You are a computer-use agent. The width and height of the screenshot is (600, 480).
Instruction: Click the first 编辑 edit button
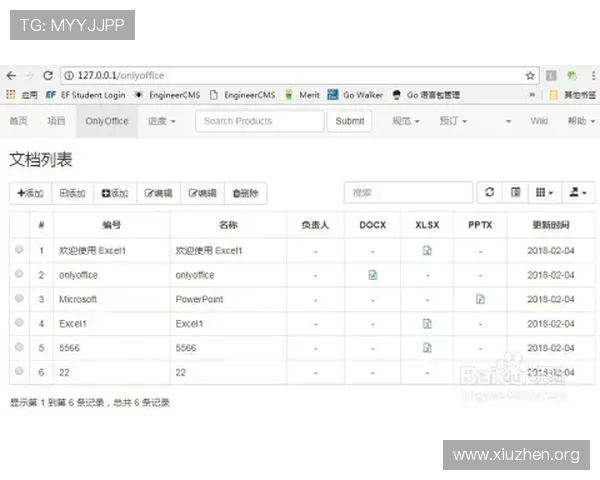[x=158, y=193]
